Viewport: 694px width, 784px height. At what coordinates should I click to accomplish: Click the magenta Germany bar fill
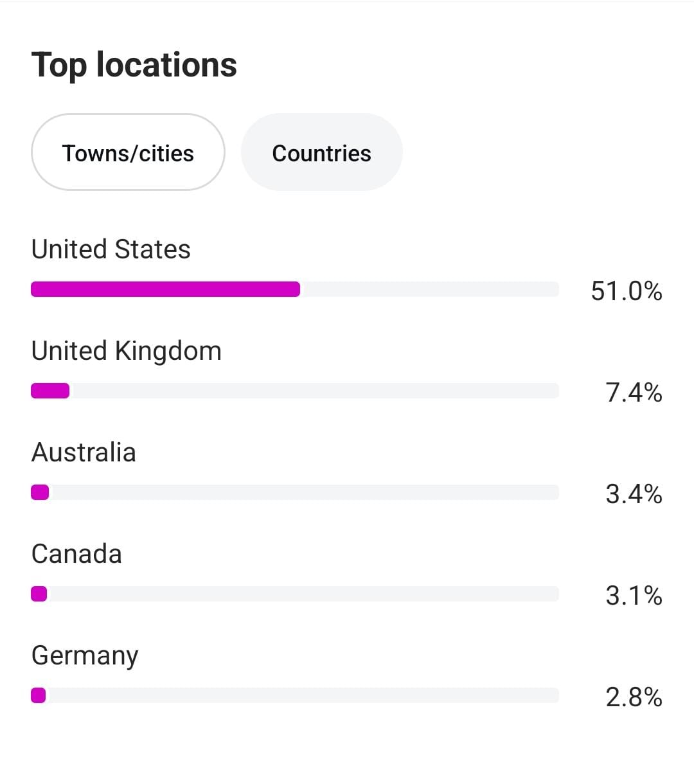(39, 695)
